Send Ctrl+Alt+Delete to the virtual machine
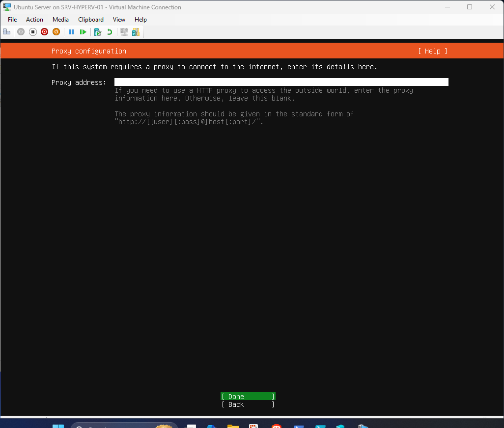Viewport: 504px width, 428px height. [x=7, y=31]
